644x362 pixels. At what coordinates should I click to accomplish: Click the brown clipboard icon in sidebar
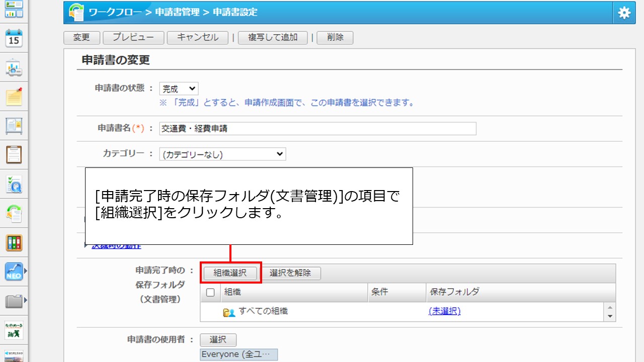pos(14,155)
